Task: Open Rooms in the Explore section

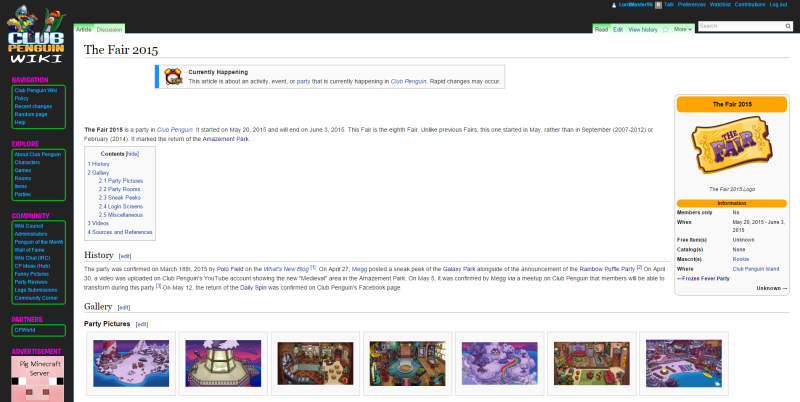Action: [x=23, y=178]
